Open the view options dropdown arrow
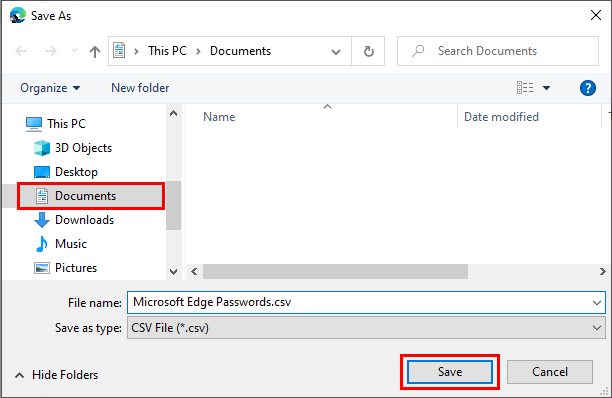The height and width of the screenshot is (398, 612). [546, 88]
